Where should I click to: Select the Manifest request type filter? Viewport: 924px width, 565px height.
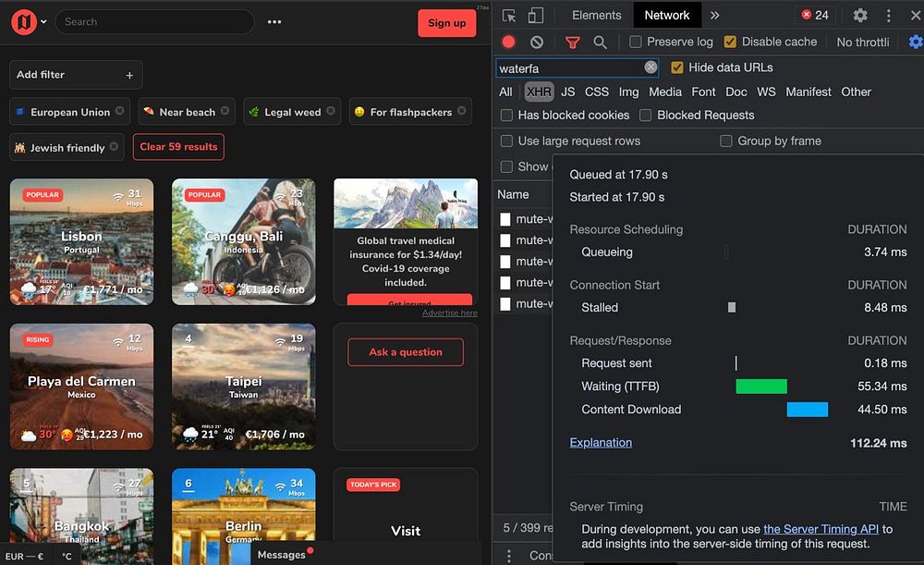pos(808,92)
